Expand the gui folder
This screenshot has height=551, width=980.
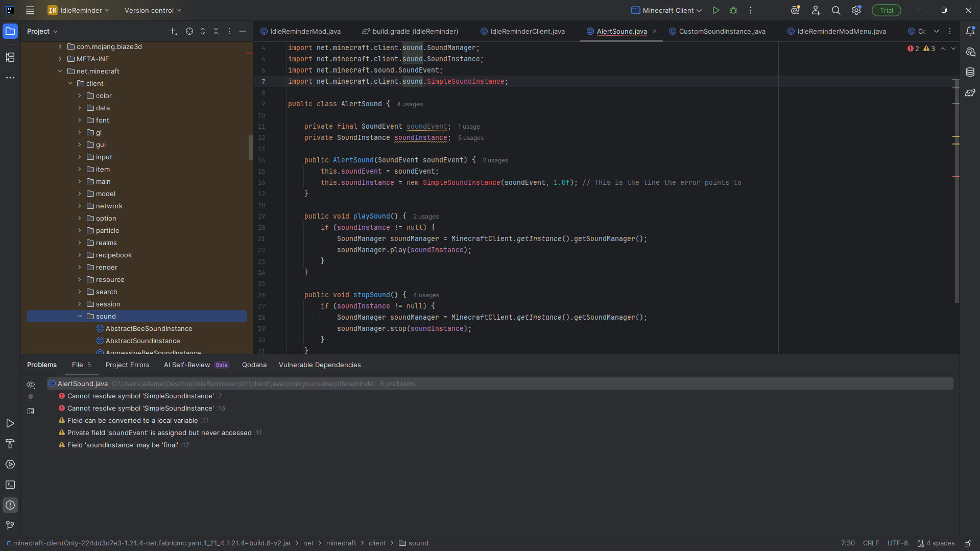click(x=80, y=145)
